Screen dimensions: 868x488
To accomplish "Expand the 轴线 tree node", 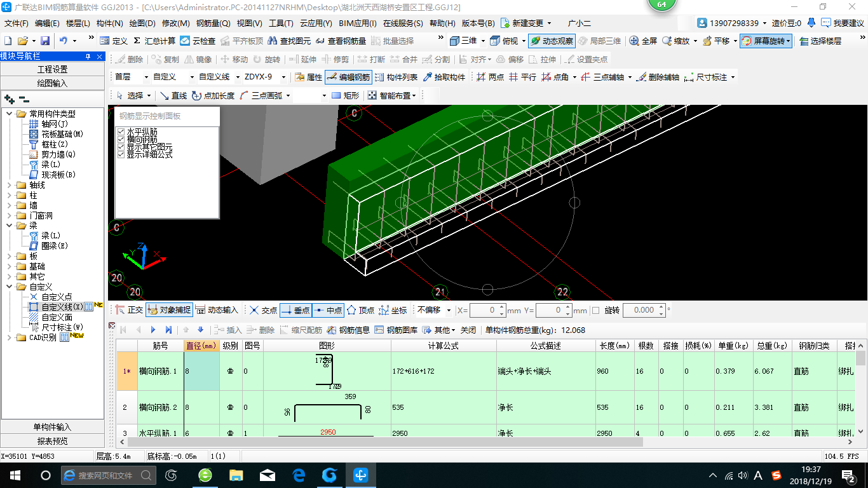I will pos(10,185).
